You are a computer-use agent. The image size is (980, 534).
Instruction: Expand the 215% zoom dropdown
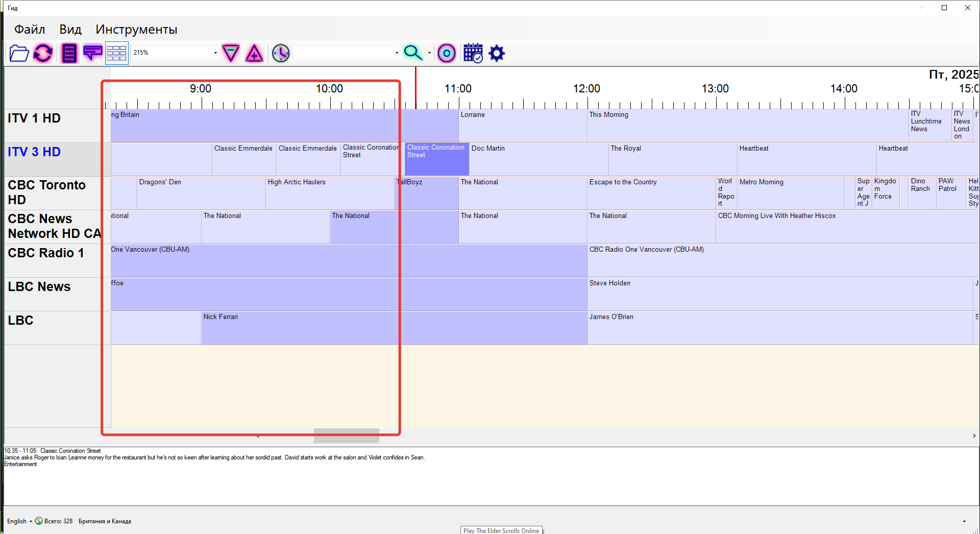(215, 53)
